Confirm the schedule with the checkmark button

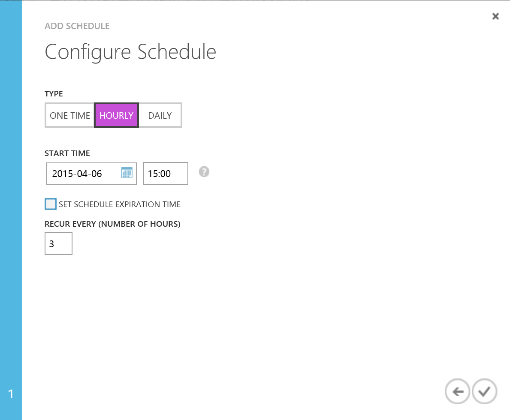pyautogui.click(x=484, y=391)
